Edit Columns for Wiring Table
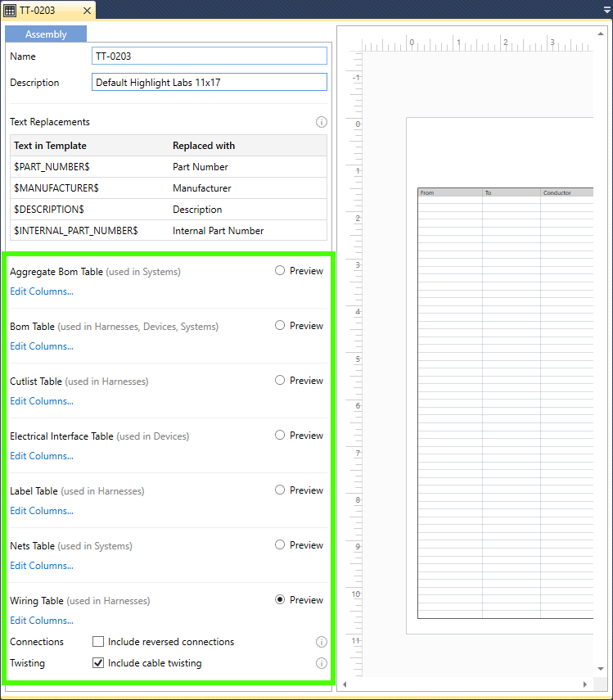The image size is (613, 700). coord(42,621)
